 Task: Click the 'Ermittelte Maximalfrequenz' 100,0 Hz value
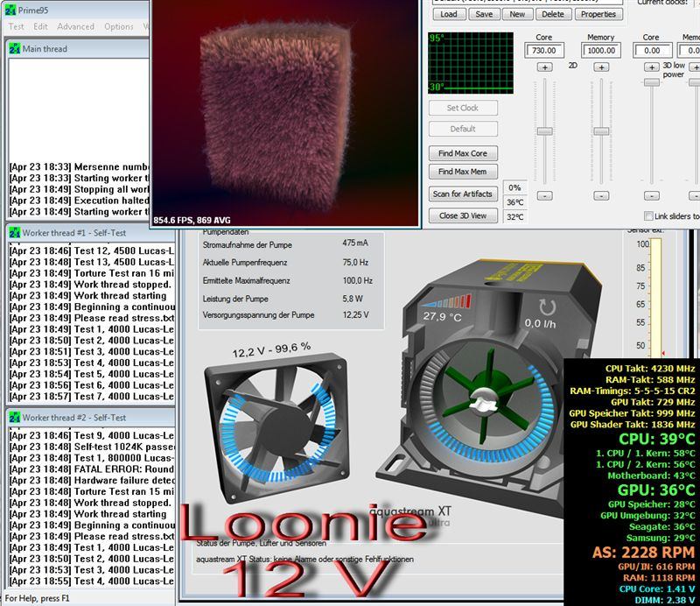tap(358, 280)
